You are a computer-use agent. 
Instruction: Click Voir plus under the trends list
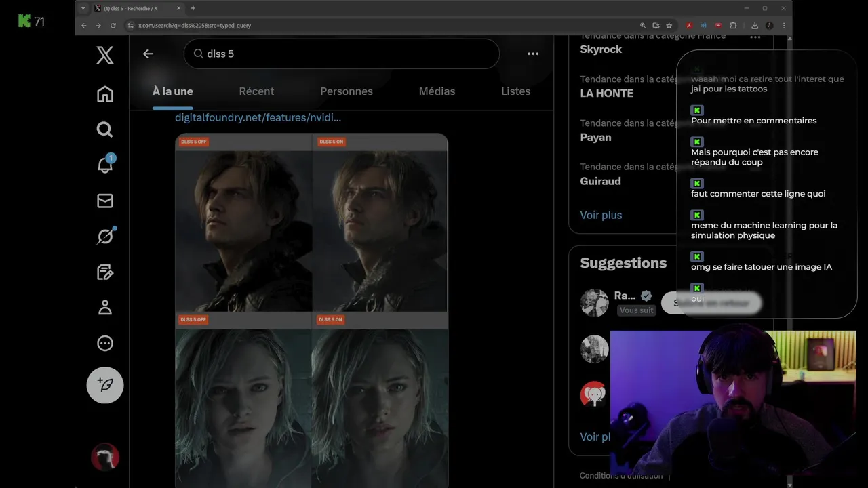pyautogui.click(x=601, y=215)
